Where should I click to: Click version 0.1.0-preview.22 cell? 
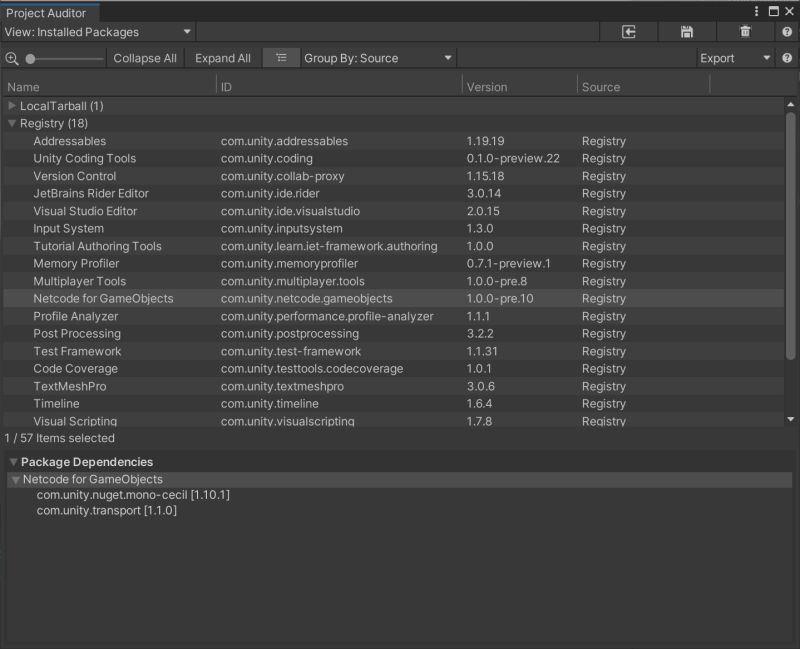point(513,158)
